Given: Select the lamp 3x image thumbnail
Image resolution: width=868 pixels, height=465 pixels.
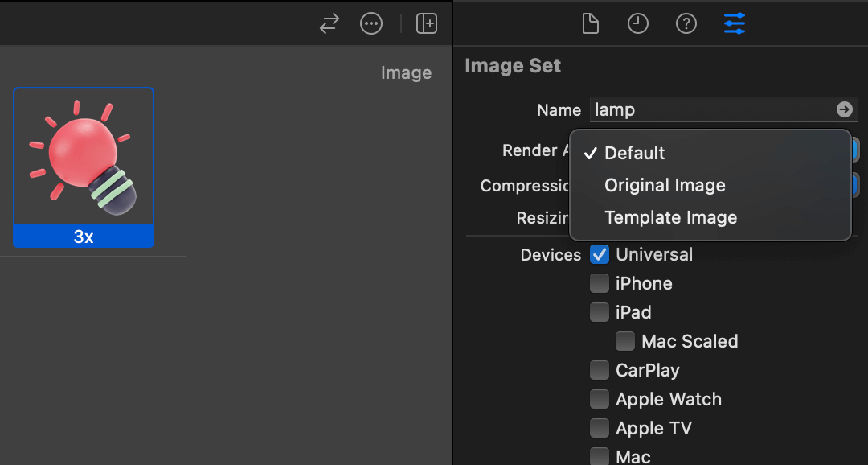Looking at the screenshot, I should pos(84,157).
